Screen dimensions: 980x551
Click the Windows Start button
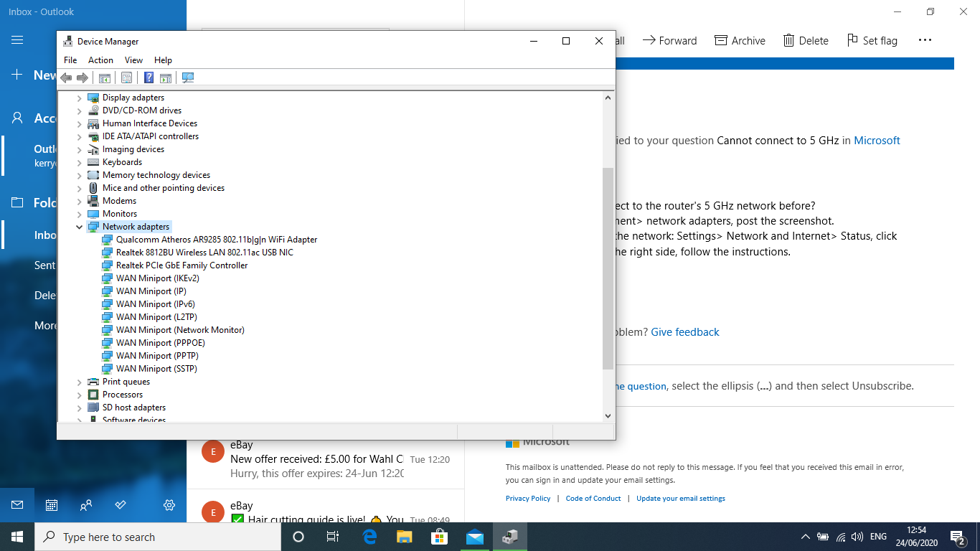[17, 537]
